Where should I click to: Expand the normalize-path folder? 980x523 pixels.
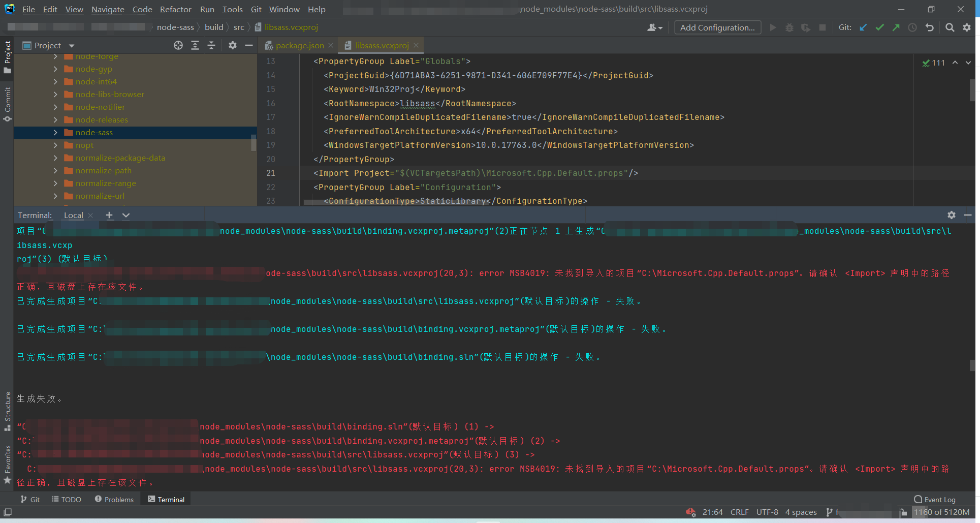pyautogui.click(x=55, y=171)
